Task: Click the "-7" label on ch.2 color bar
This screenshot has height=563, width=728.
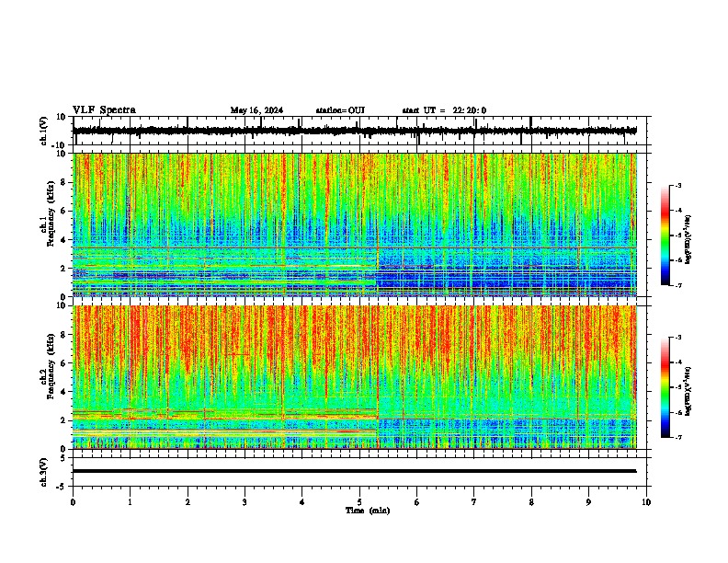Action: click(677, 437)
